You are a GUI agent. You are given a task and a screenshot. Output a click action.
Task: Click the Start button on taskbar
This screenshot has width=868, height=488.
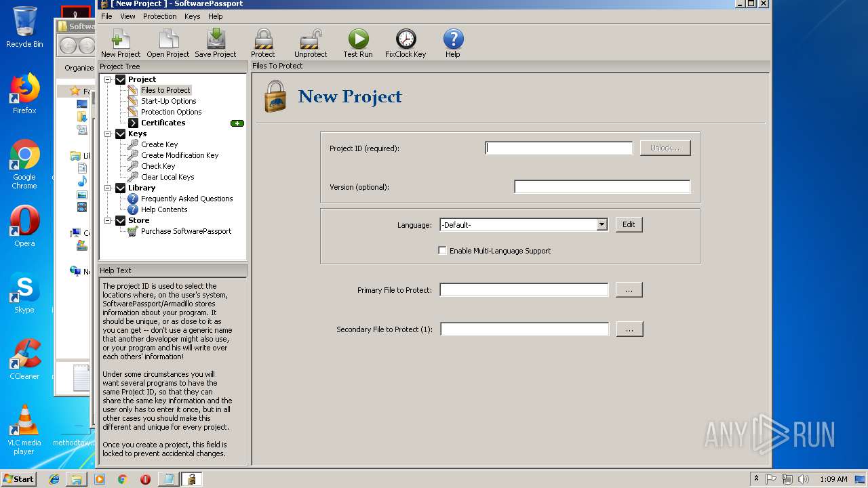tap(18, 479)
